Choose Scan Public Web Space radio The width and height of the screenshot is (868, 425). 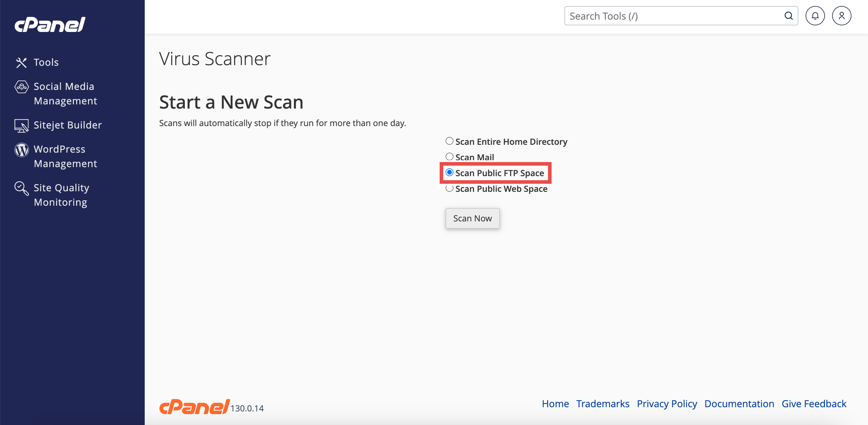[449, 189]
